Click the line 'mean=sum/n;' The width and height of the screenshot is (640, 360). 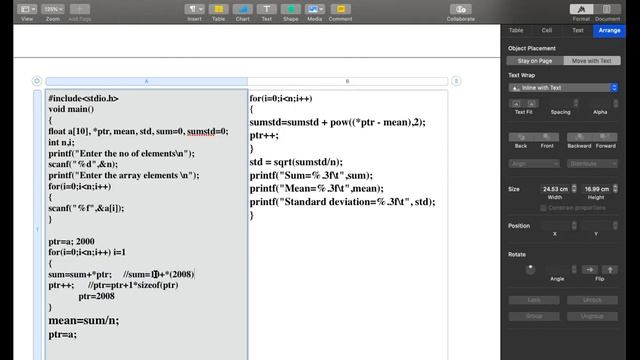click(84, 320)
